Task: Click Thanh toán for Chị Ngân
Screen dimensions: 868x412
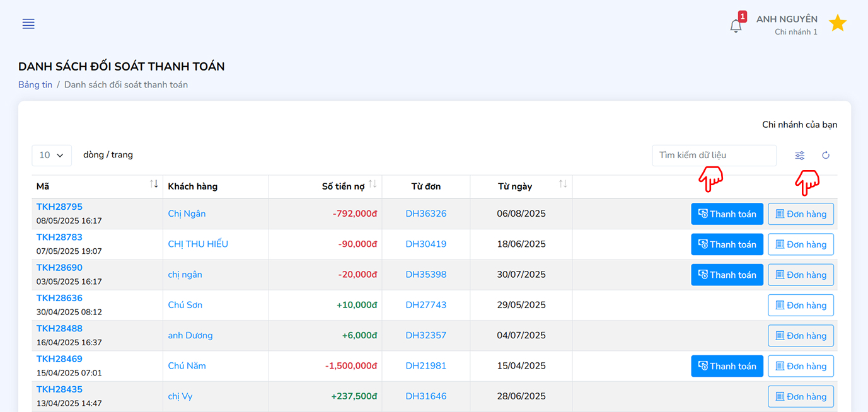Action: (x=727, y=214)
